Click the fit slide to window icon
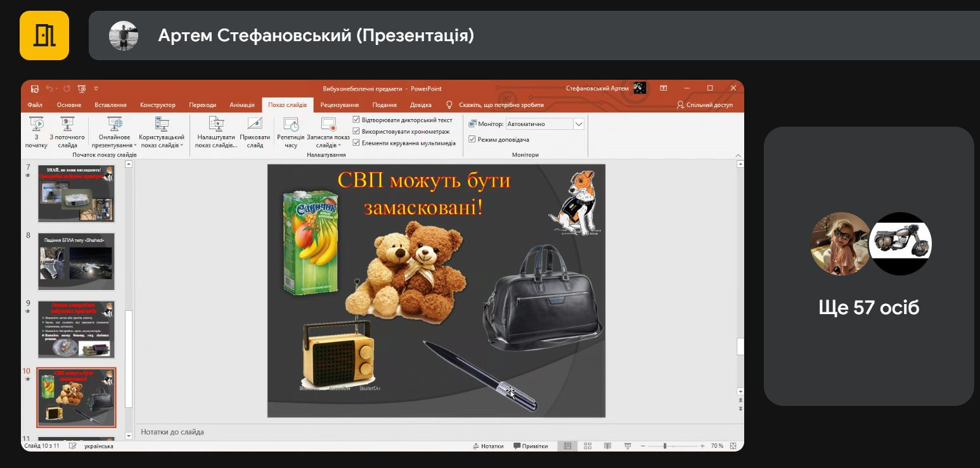This screenshot has height=468, width=980. click(x=733, y=446)
